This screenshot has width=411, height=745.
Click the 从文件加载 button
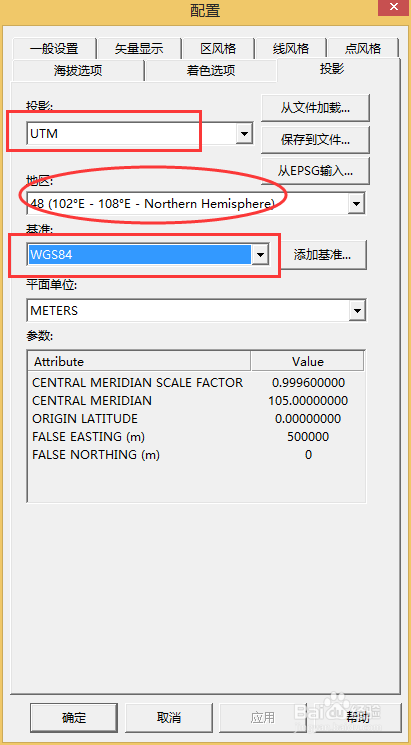tap(315, 108)
